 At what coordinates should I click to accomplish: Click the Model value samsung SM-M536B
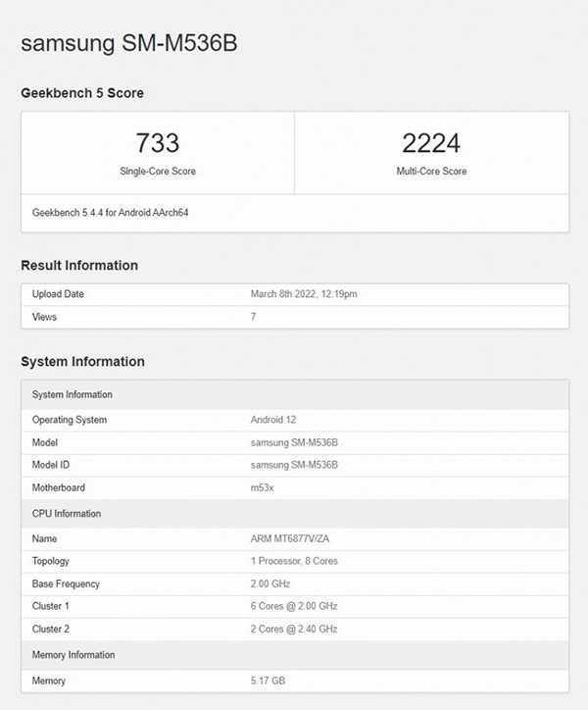point(295,442)
